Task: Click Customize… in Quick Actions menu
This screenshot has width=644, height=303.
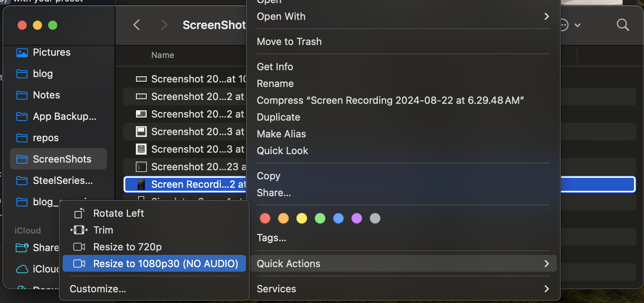Action: tap(98, 289)
